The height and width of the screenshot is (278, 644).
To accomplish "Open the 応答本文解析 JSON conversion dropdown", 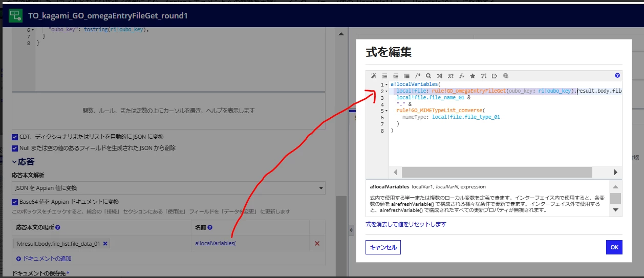I will [168, 188].
